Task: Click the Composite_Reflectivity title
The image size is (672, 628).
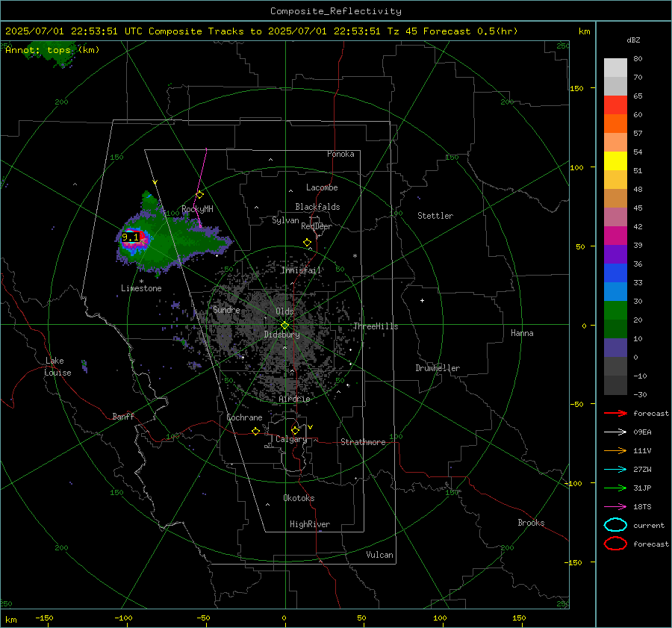Action: pyautogui.click(x=336, y=11)
